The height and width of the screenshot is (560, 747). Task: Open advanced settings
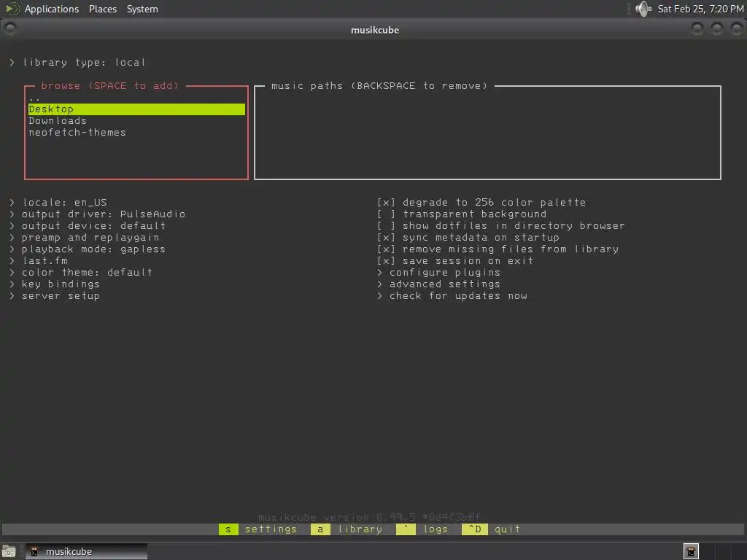click(x=438, y=284)
